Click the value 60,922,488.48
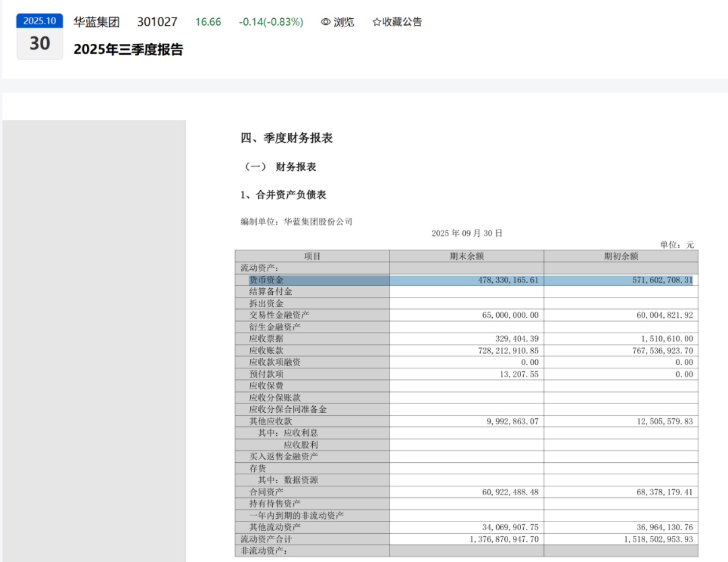 point(510,492)
